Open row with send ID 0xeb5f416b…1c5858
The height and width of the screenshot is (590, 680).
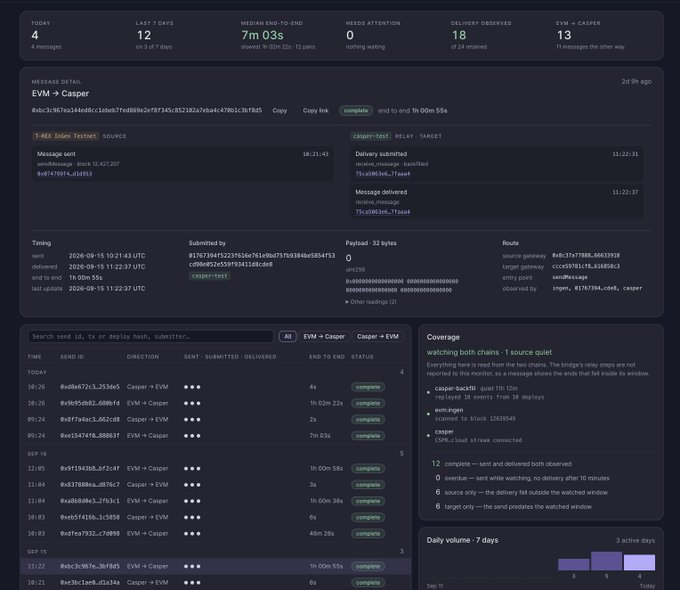point(216,517)
